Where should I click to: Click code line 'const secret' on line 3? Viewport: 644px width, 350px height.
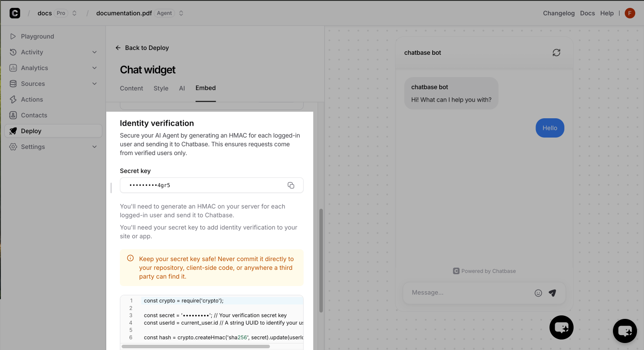coord(215,315)
